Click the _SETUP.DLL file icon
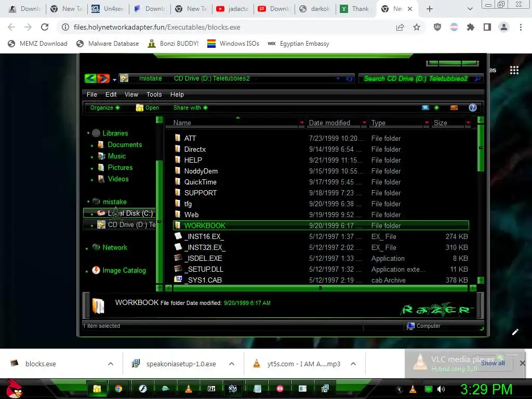 coord(178,269)
